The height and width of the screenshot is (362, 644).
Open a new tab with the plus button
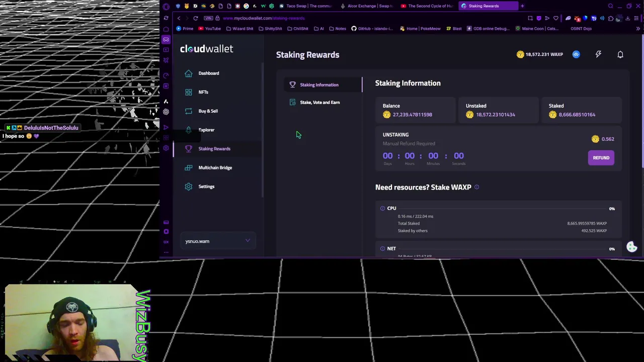(x=522, y=6)
